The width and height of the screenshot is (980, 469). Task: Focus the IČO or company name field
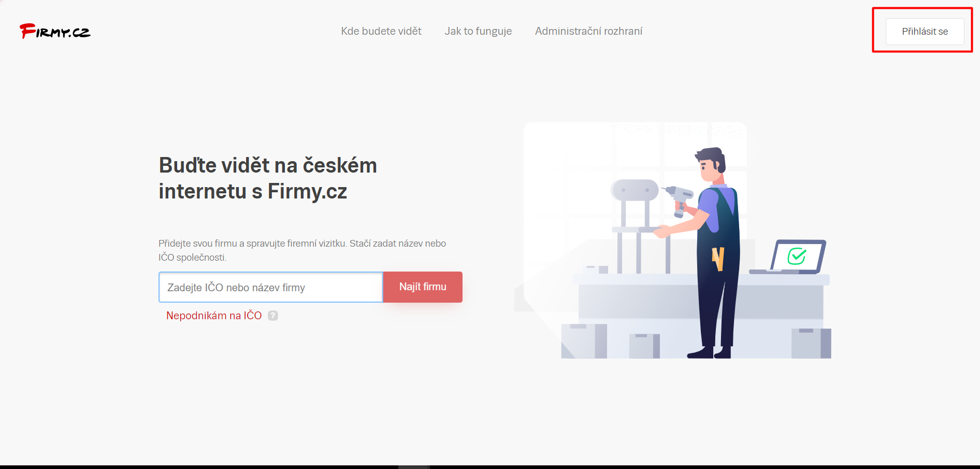click(271, 287)
